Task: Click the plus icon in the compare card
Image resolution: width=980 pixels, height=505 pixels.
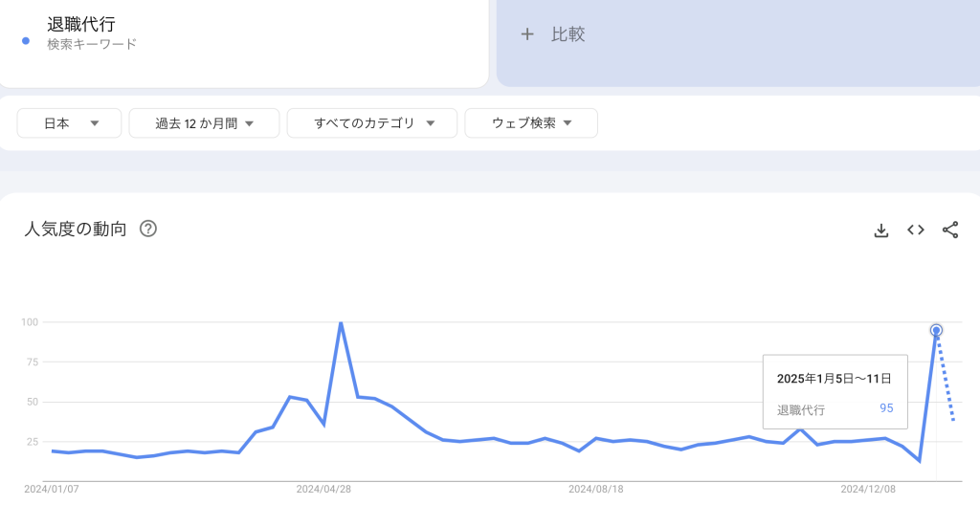Action: 526,34
